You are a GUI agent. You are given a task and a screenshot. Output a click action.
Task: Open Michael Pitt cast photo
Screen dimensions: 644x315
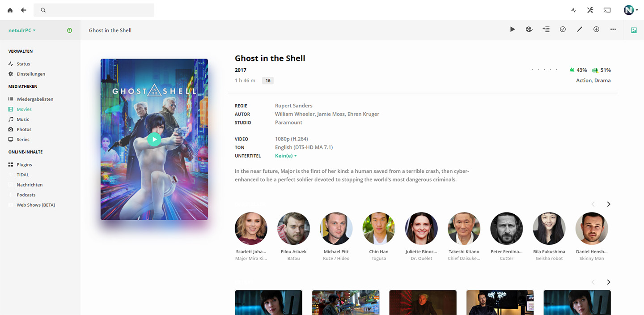336,229
